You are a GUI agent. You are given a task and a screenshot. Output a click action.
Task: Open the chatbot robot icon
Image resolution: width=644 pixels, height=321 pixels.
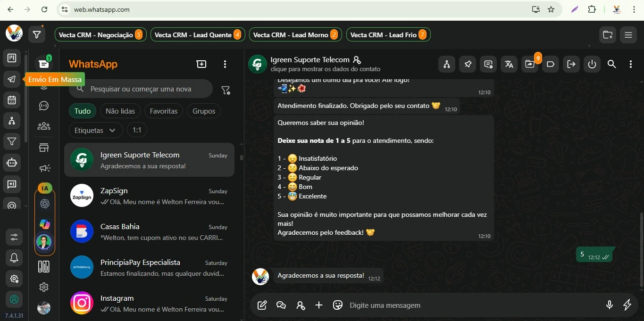pos(12,163)
